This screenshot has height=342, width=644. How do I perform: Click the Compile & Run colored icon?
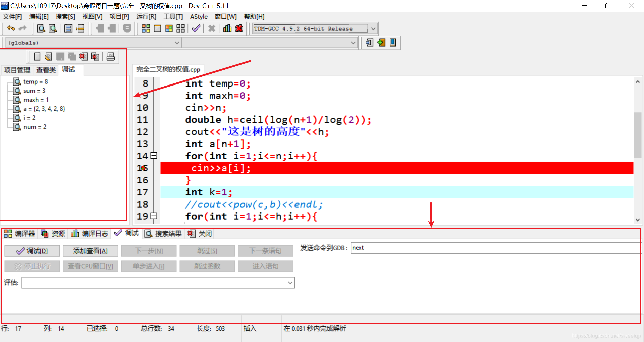169,28
